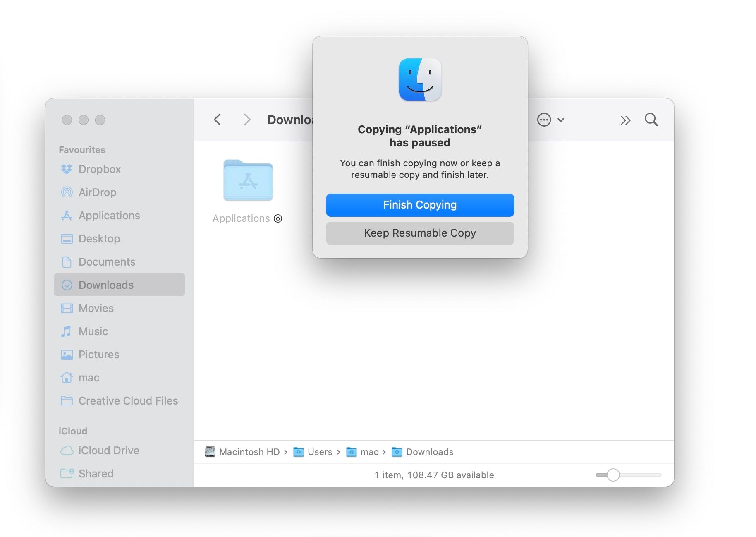Open Creative Cloud Files in sidebar
The image size is (756, 537).
119,401
